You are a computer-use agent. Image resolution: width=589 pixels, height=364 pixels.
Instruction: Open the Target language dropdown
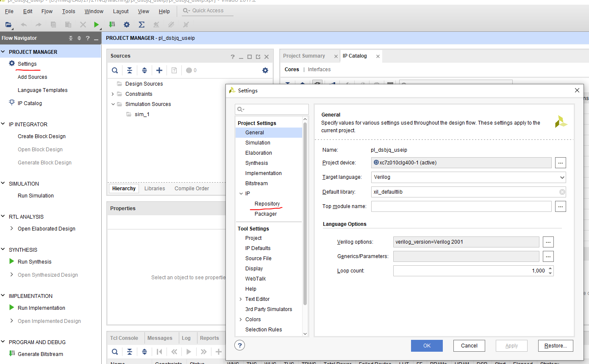(562, 177)
